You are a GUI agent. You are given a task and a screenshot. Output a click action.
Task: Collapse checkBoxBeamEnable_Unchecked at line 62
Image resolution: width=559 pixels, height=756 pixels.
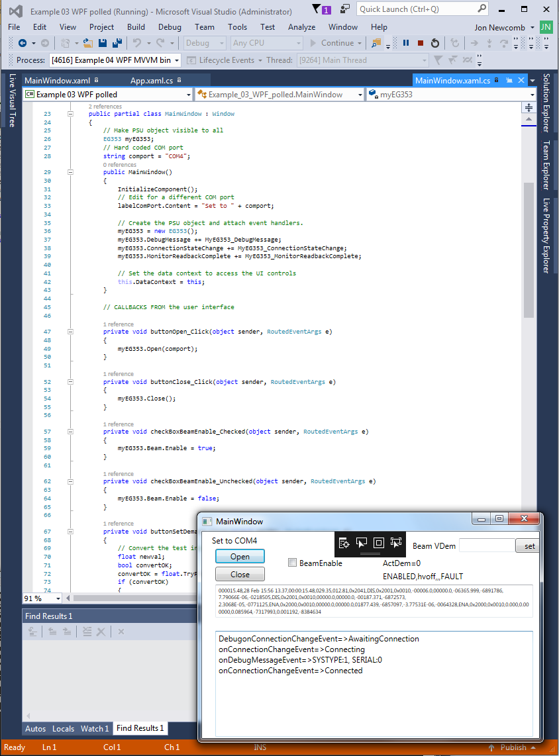pos(70,482)
